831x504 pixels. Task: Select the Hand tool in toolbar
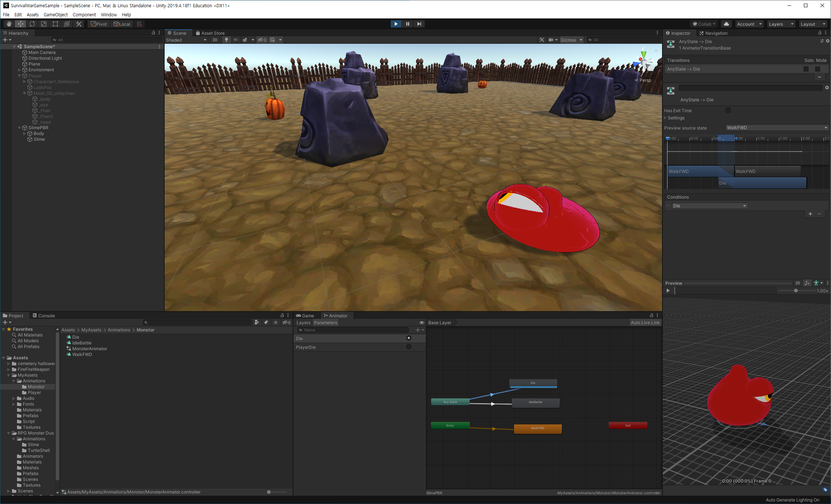tap(9, 24)
